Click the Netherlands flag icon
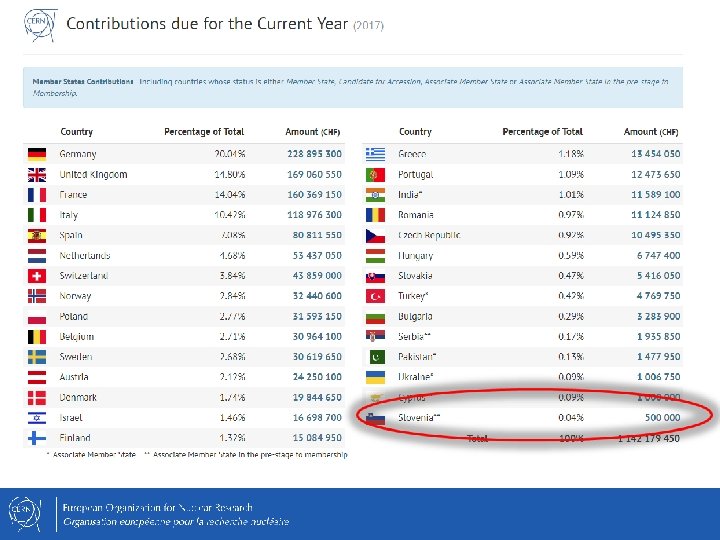 coord(37,256)
